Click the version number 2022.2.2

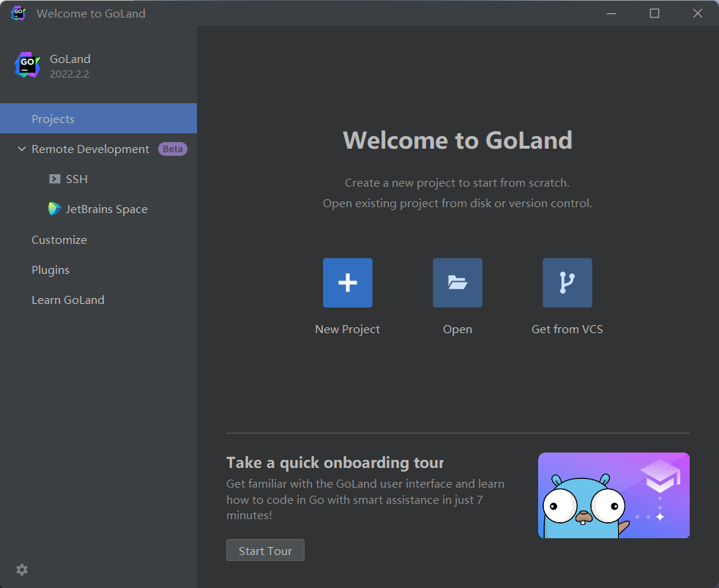tap(70, 74)
